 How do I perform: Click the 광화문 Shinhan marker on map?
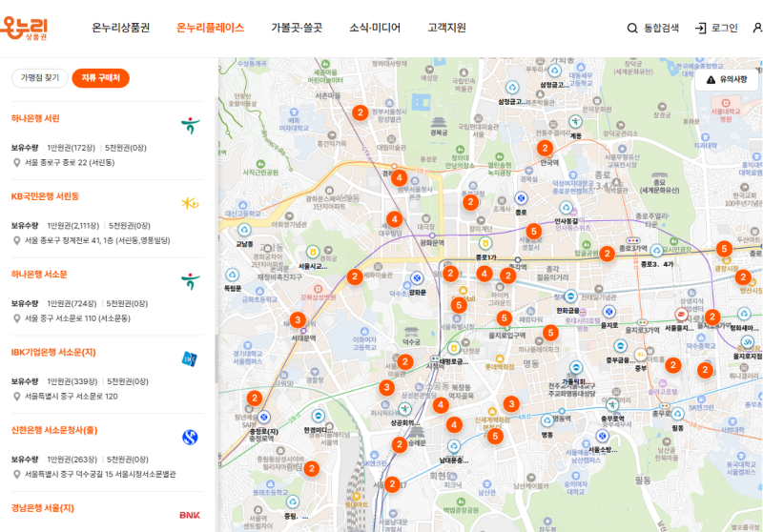point(417,278)
